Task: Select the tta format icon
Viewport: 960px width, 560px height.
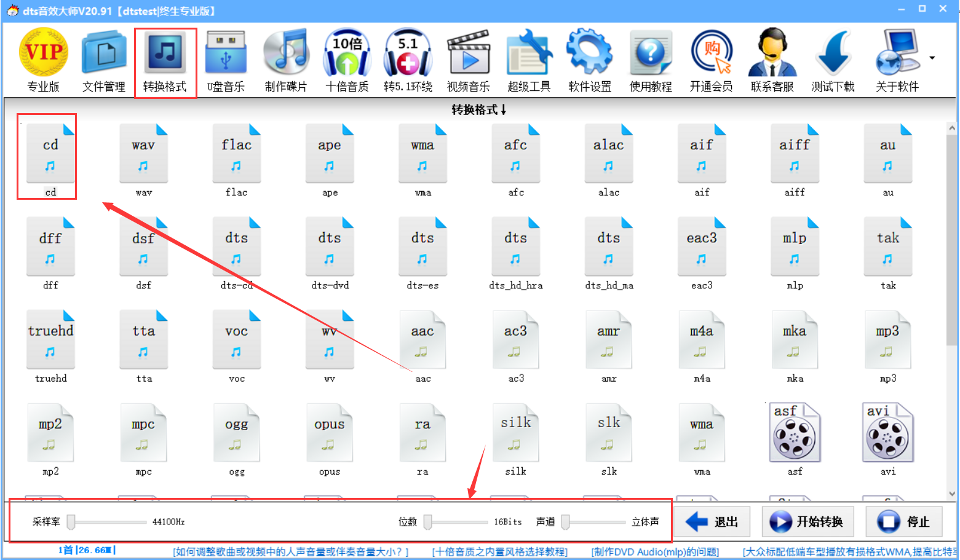Action: (143, 345)
